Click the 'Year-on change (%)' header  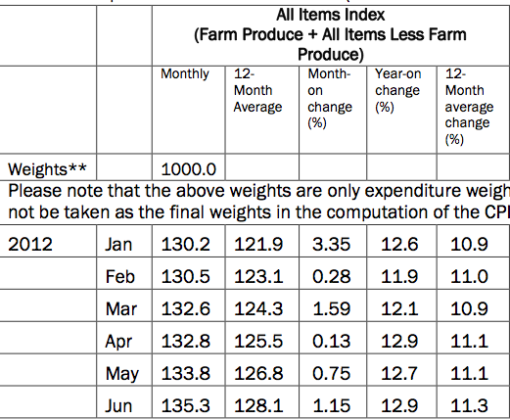click(397, 90)
